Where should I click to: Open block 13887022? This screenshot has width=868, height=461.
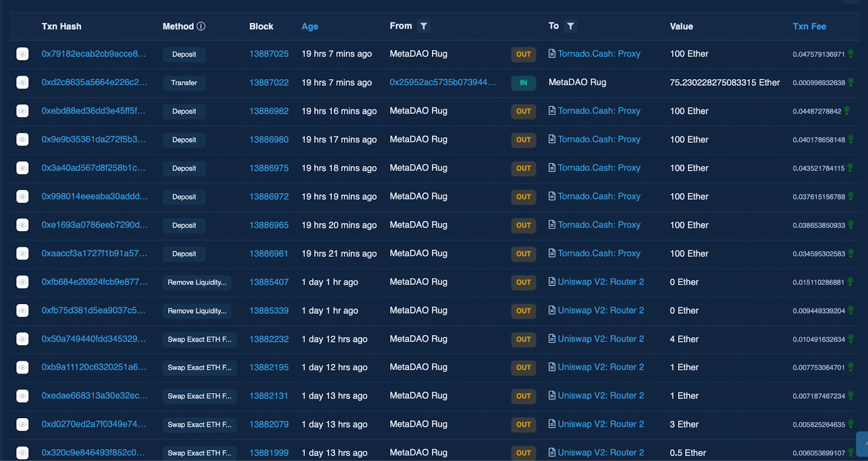click(269, 83)
